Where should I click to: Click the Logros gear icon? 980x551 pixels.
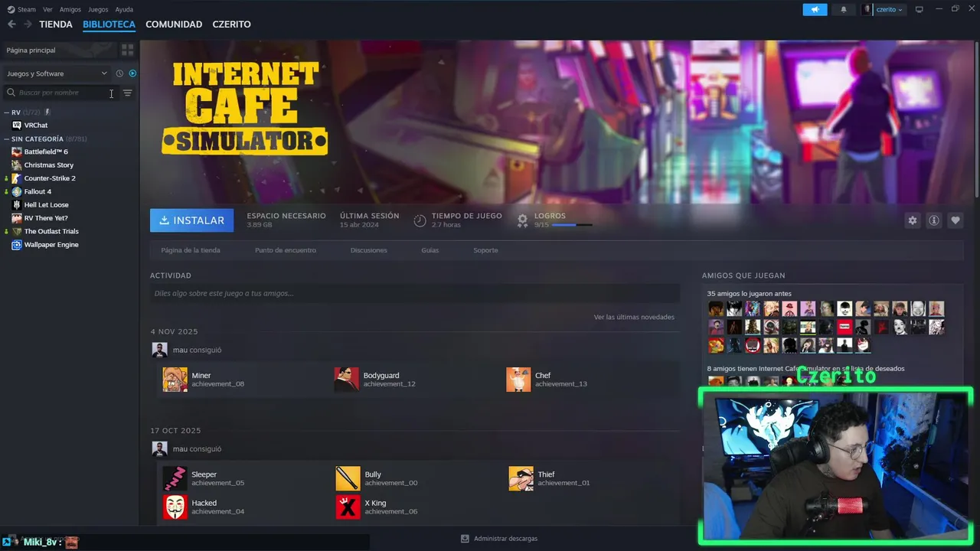(x=522, y=220)
